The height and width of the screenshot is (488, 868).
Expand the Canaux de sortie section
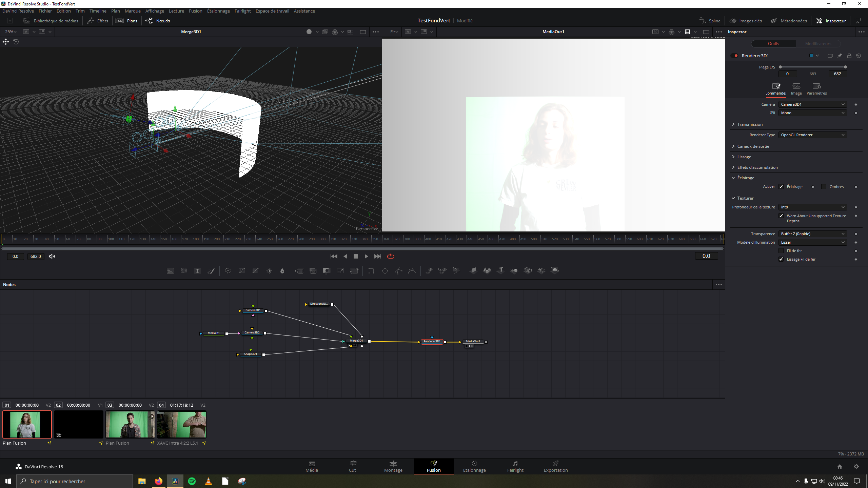[x=753, y=146]
